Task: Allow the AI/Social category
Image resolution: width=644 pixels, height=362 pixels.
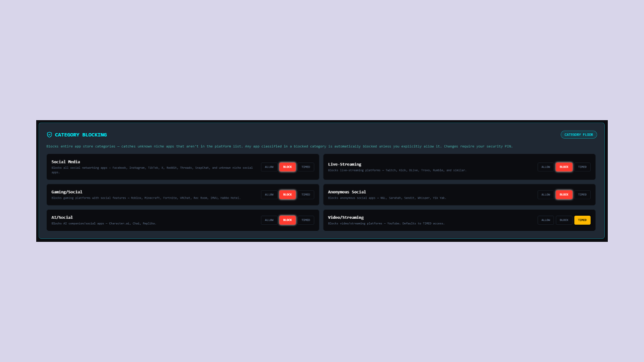Action: [269, 220]
